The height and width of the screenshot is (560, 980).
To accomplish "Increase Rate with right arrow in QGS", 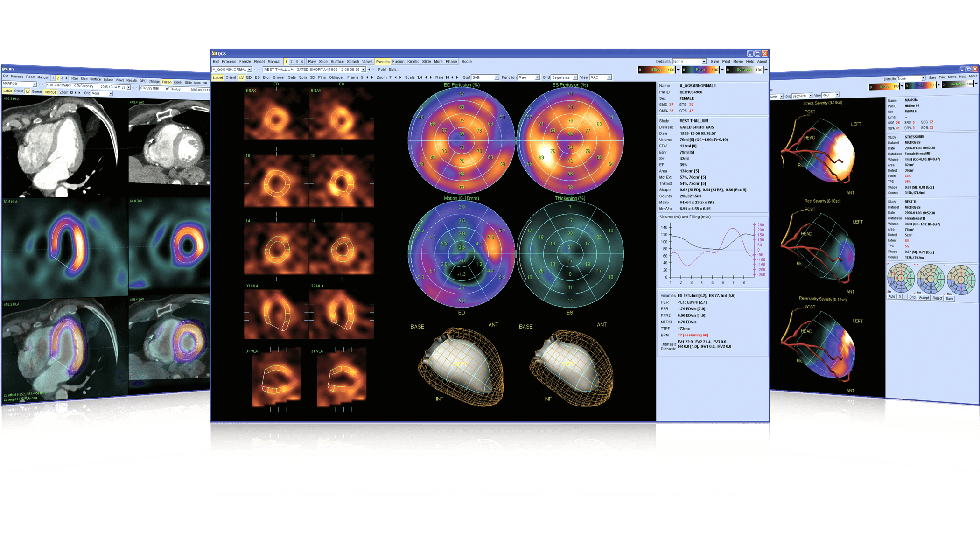I will click(x=457, y=77).
